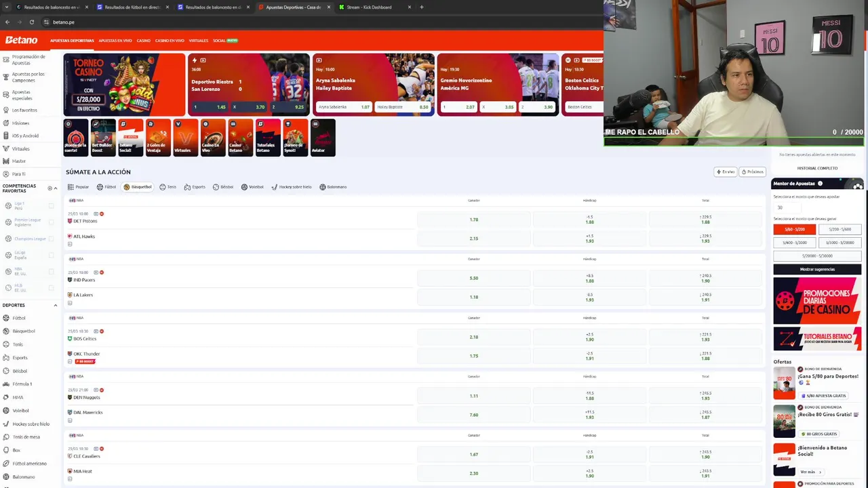The width and height of the screenshot is (868, 488).
Task: Select MMA in Deportes list
Action: pyautogui.click(x=18, y=397)
